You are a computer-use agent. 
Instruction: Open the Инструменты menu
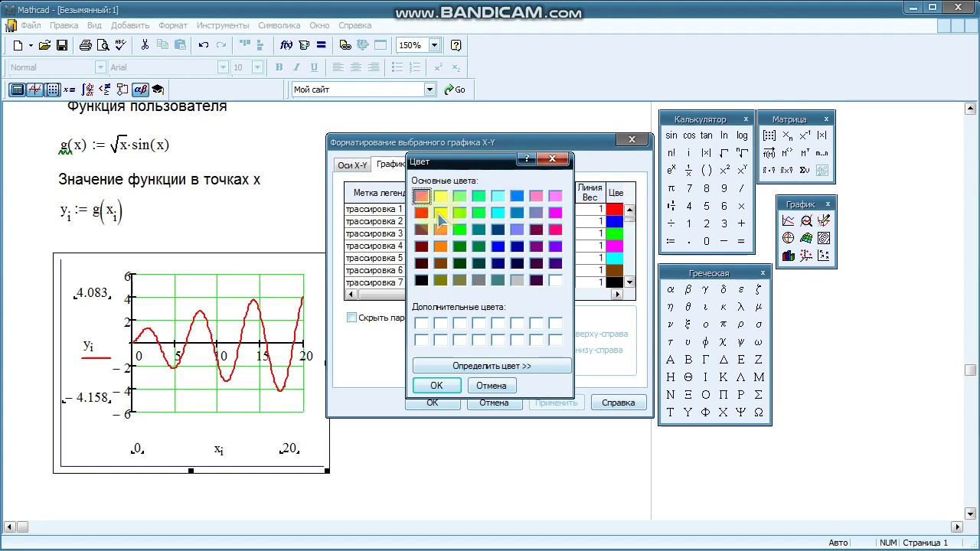(x=223, y=25)
